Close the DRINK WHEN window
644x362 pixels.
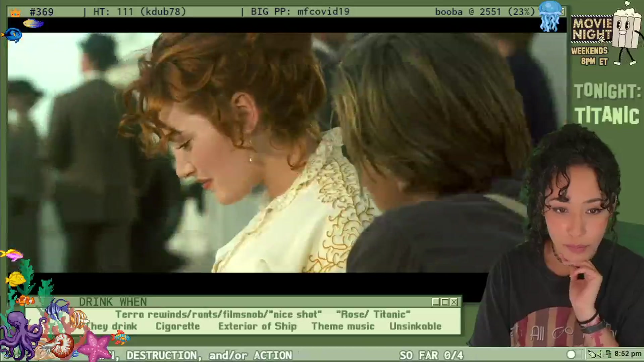pyautogui.click(x=454, y=302)
